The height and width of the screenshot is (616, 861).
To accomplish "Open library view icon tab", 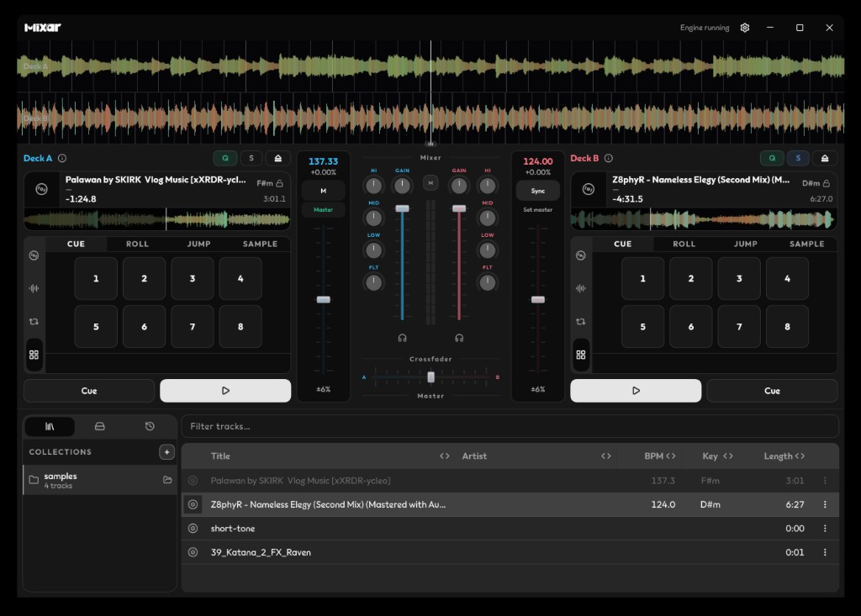I will 50,426.
